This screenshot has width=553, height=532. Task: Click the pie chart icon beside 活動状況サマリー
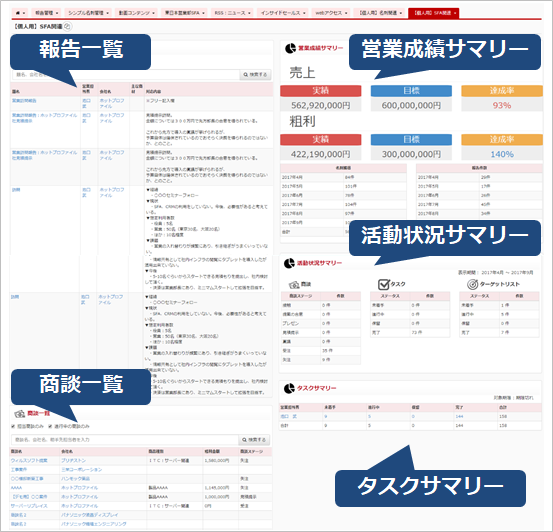coord(289,263)
